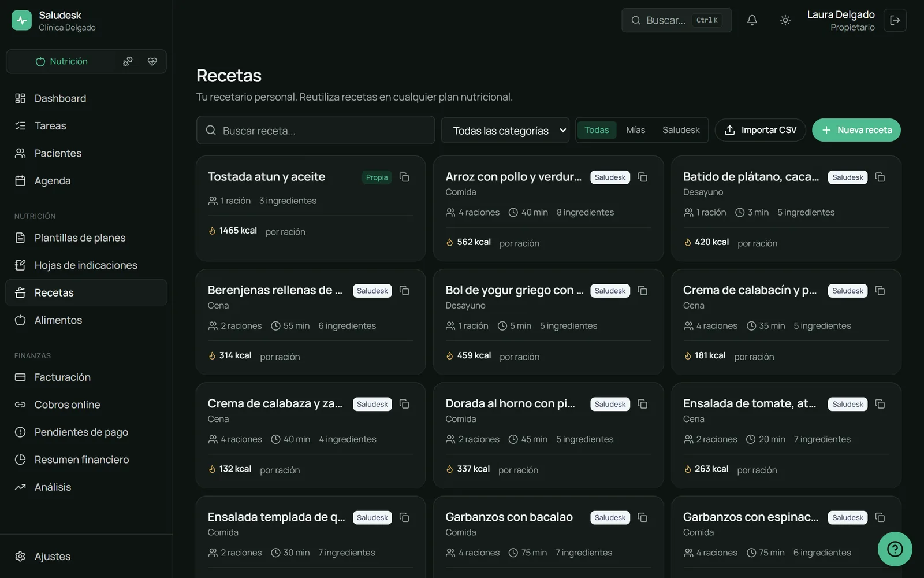This screenshot has height=578, width=924.
Task: Open Pacientes in the sidebar
Action: point(86,153)
